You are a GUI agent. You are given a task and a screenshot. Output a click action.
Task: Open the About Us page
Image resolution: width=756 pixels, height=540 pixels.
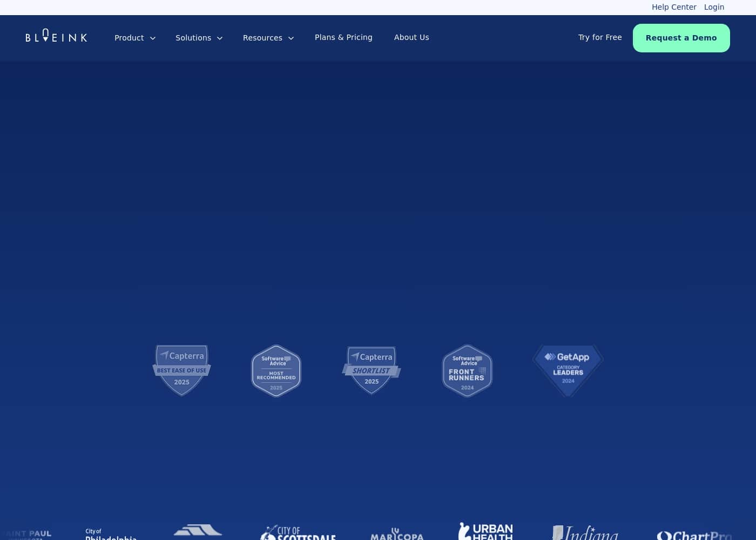411,37
